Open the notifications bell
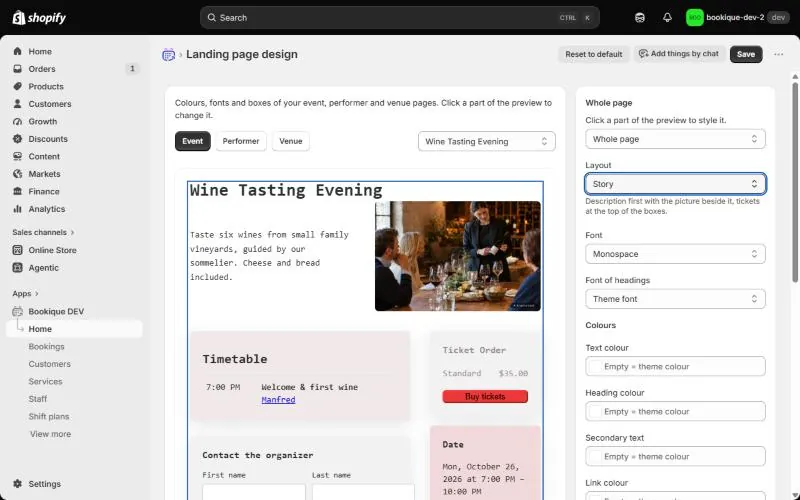Screen dimensions: 800x500 click(x=667, y=17)
